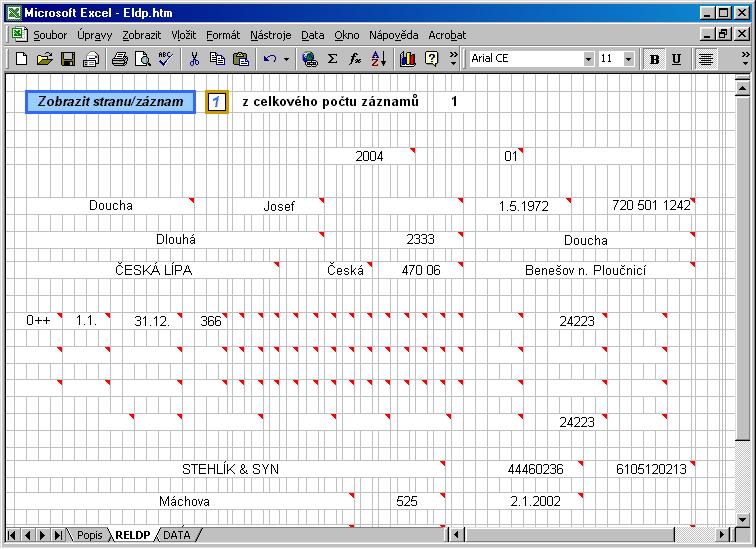
Task: Click the horizontal scrollbar left arrow
Action: tap(456, 535)
